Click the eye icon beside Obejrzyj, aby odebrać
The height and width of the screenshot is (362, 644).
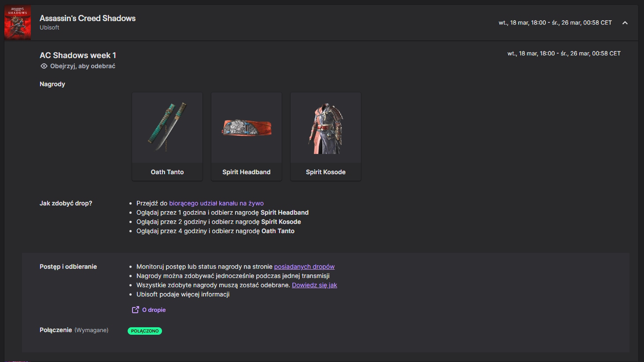[44, 66]
